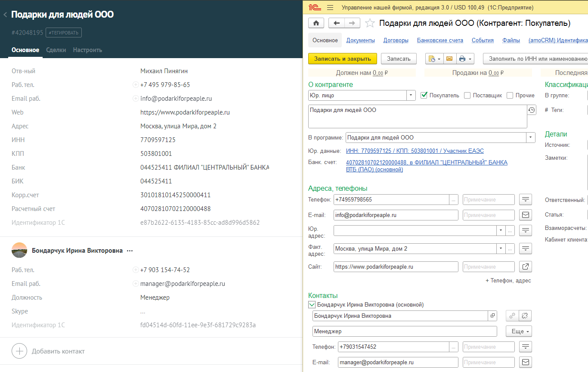Viewport: 588px width, 372px height.
Task: Enable the Поставщик checkbox
Action: point(467,95)
